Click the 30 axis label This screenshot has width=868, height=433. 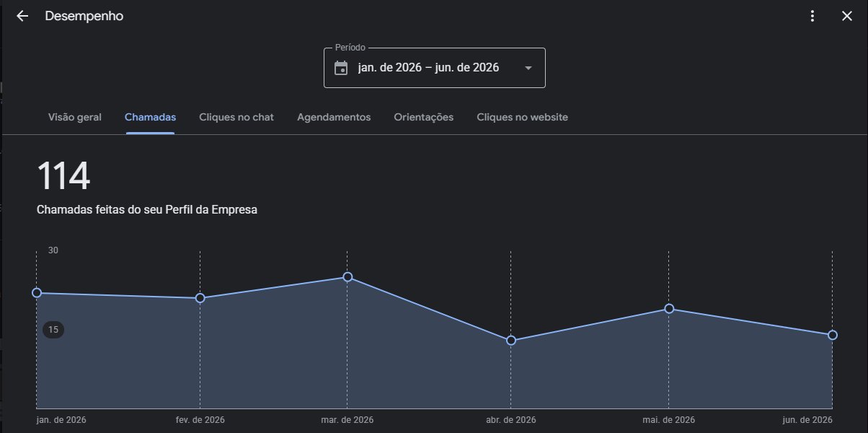click(x=53, y=250)
